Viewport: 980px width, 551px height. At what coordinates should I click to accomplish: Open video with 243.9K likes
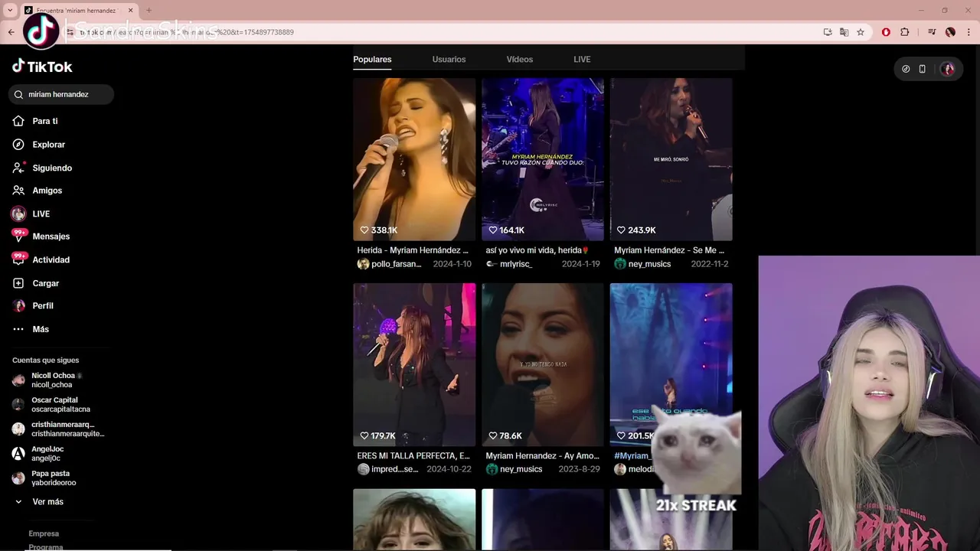pyautogui.click(x=671, y=159)
